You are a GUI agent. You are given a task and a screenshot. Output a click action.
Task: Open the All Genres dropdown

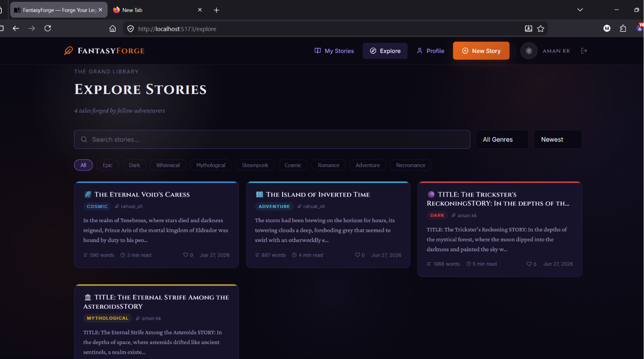(502, 140)
